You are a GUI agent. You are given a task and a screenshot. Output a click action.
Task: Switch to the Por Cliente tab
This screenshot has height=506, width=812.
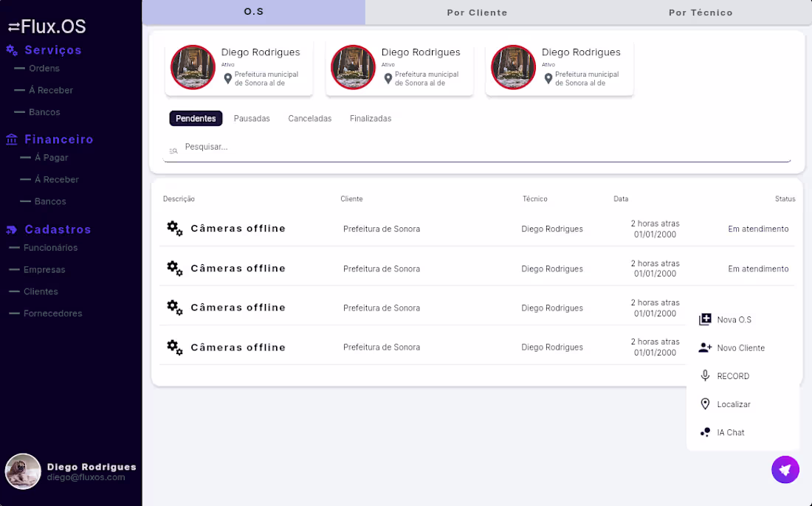(x=477, y=12)
